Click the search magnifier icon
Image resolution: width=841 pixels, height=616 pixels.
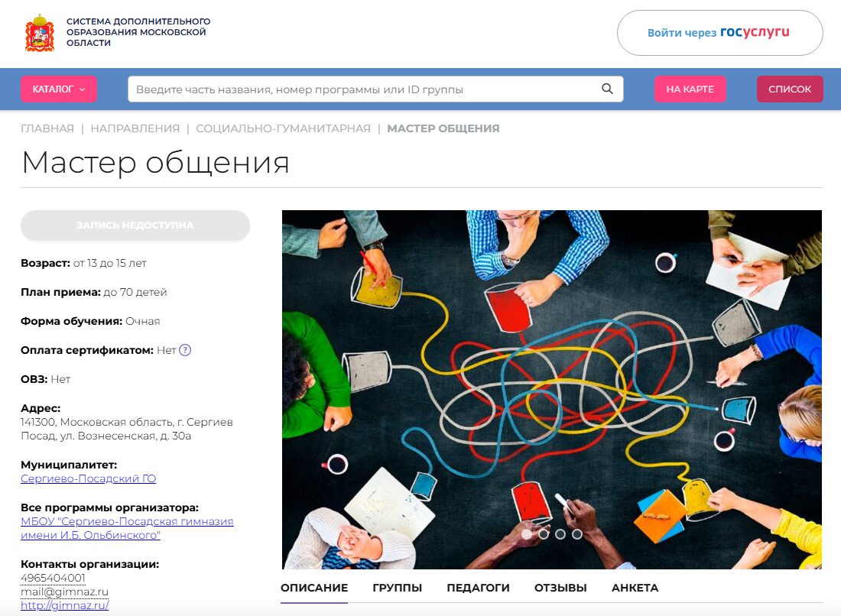pyautogui.click(x=607, y=89)
